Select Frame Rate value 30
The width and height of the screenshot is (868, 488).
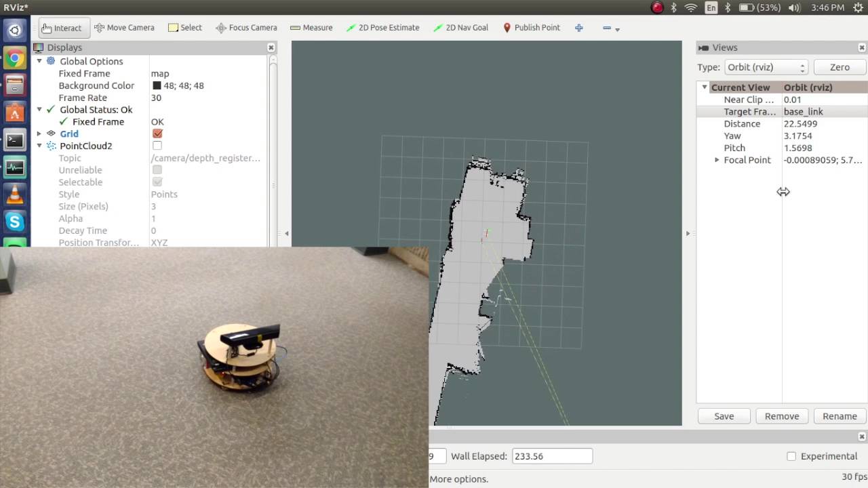pyautogui.click(x=156, y=98)
